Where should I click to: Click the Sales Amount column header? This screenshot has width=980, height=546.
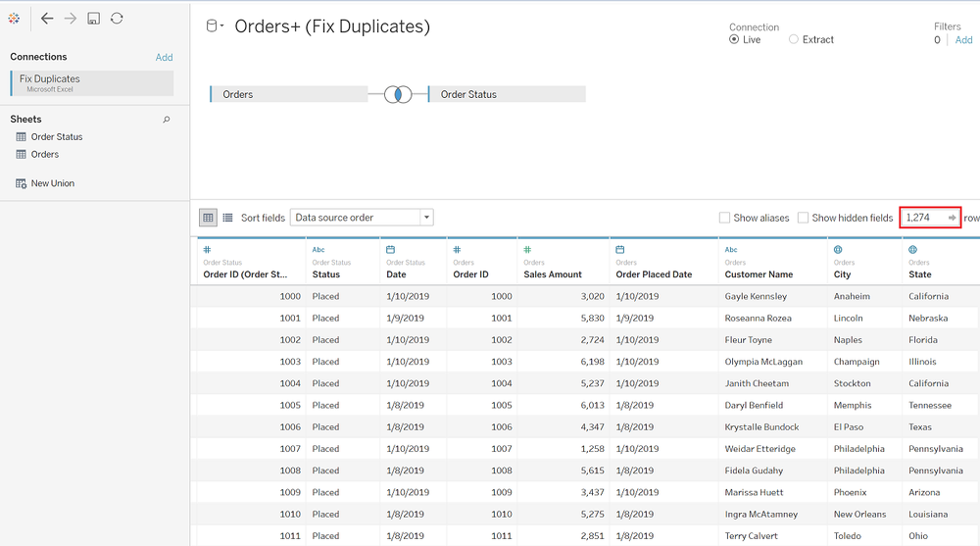click(x=553, y=274)
